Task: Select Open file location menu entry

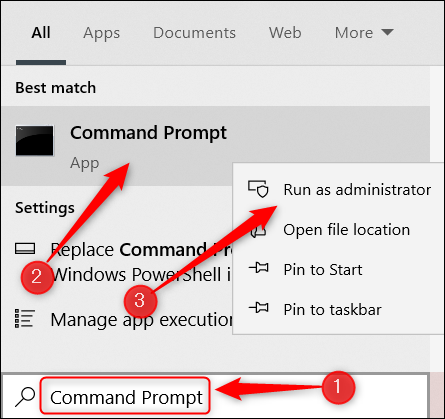Action: coord(338,230)
